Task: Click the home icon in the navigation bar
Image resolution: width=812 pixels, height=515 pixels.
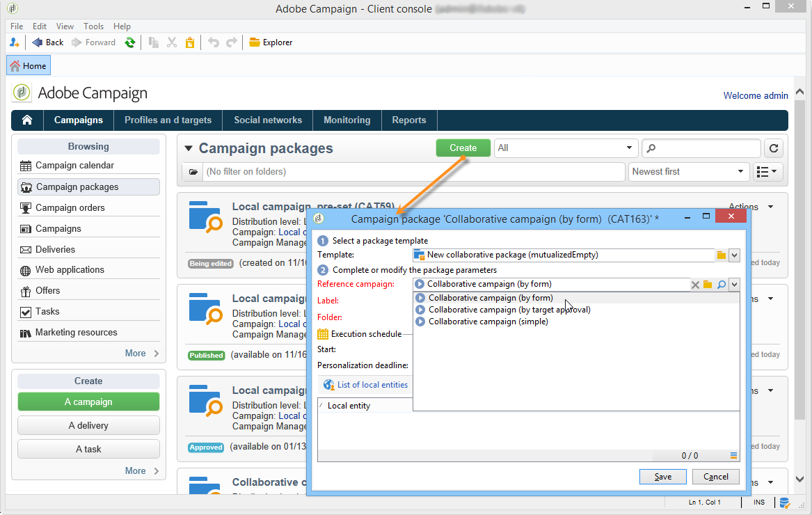Action: point(27,120)
